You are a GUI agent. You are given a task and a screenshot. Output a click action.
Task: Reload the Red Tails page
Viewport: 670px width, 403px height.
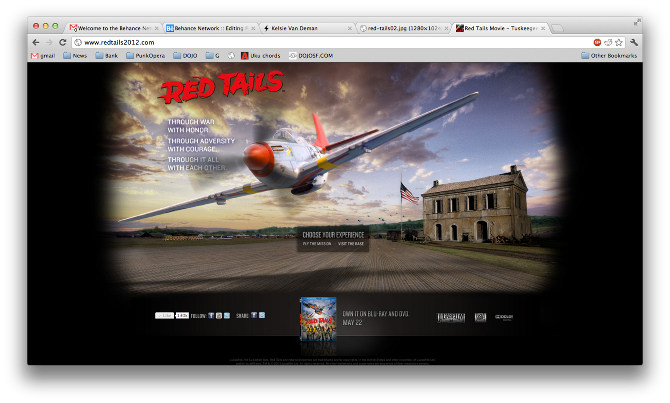tap(62, 42)
